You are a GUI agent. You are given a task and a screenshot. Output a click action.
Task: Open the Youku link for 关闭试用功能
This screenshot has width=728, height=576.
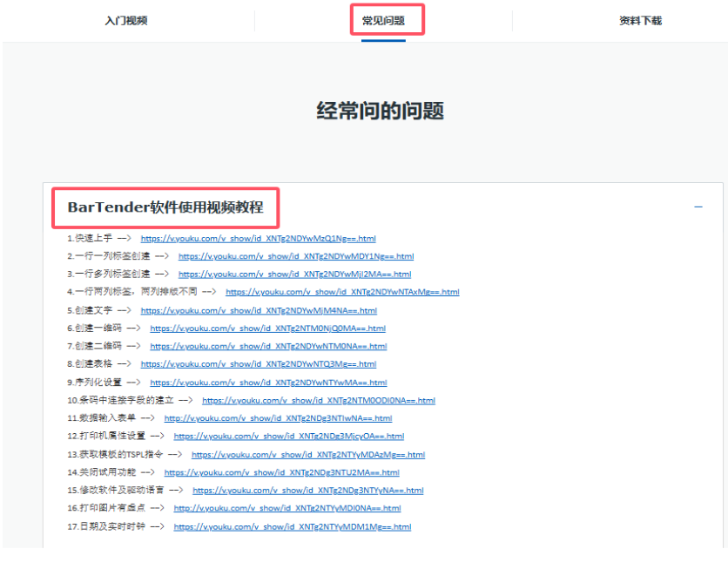(281, 472)
